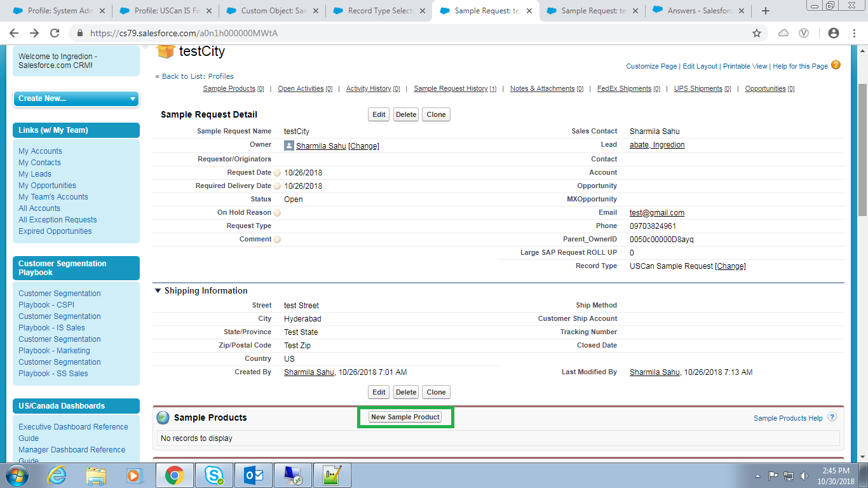Viewport: 868px width, 488px height.
Task: View site security info via the lock icon
Action: coord(80,33)
